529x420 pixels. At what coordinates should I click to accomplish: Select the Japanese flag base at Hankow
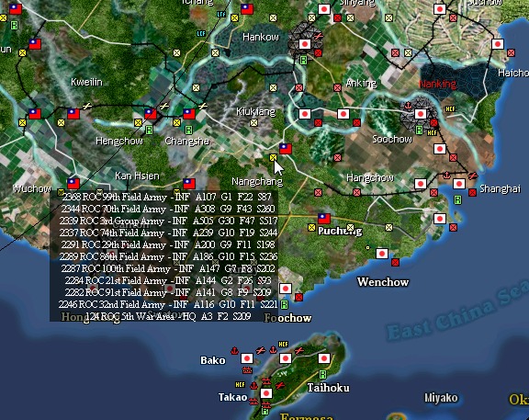(x=305, y=44)
